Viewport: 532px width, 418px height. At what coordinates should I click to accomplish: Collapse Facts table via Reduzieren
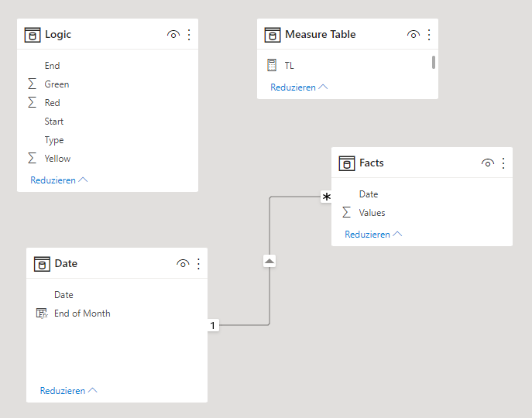[x=373, y=234]
